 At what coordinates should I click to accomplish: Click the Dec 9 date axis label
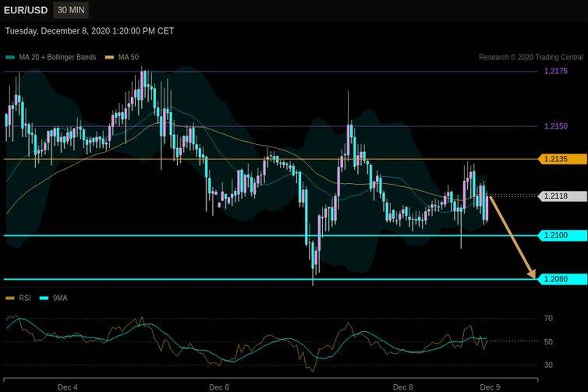pyautogui.click(x=490, y=387)
